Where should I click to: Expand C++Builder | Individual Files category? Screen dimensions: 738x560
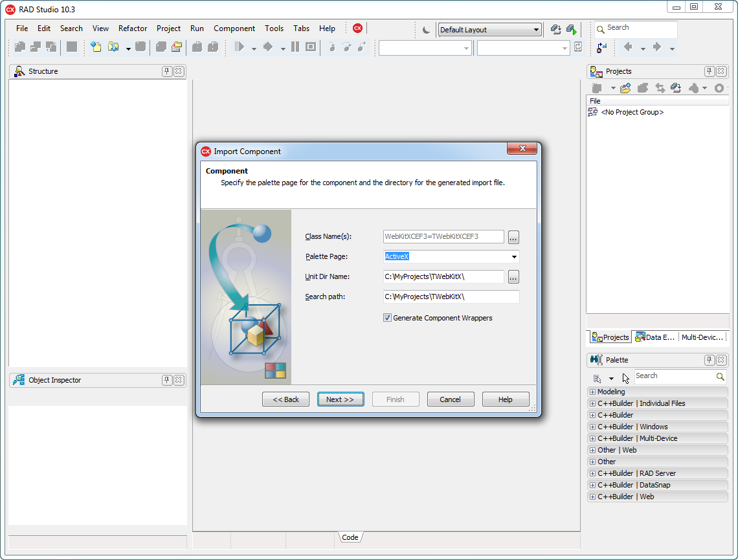[592, 403]
